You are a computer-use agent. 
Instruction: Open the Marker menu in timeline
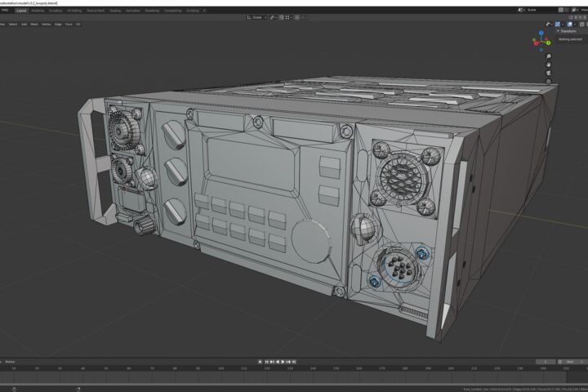[x=10, y=362]
